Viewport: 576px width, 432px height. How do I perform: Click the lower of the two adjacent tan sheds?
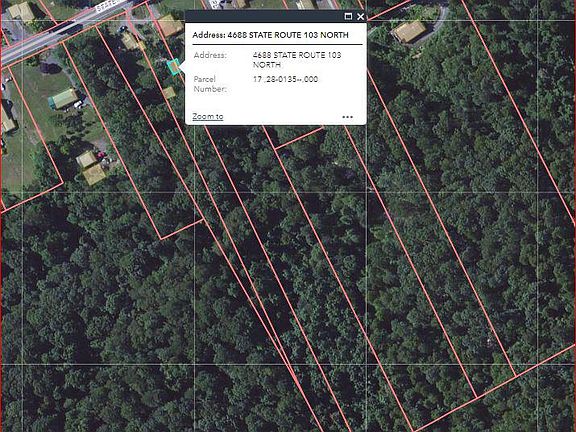(x=94, y=175)
